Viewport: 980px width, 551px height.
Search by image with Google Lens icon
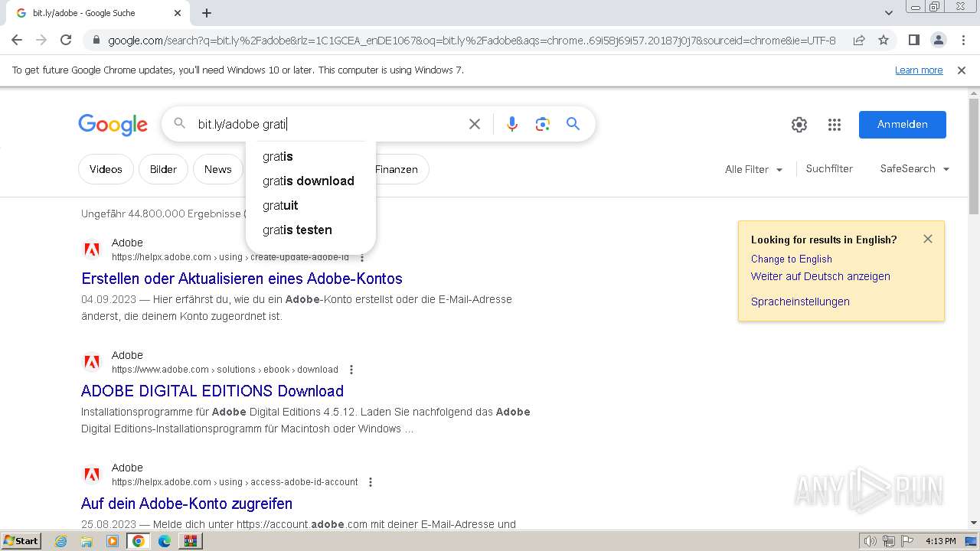coord(543,124)
